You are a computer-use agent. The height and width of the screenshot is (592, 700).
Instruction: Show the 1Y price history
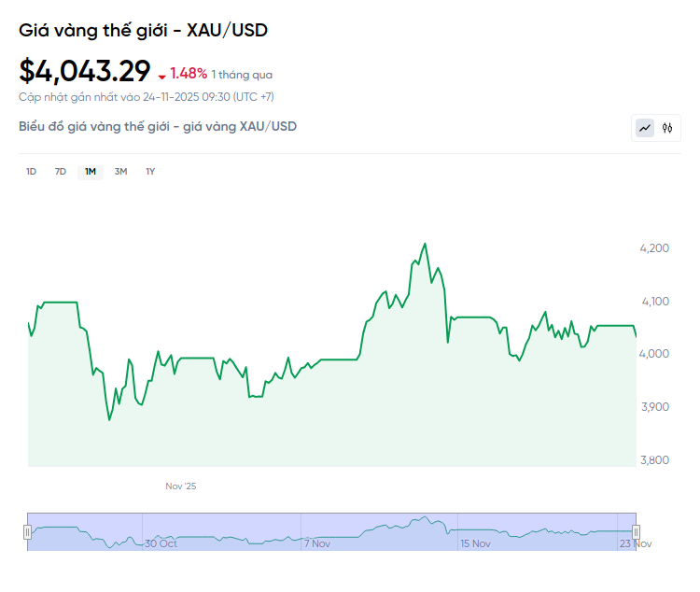tap(150, 172)
